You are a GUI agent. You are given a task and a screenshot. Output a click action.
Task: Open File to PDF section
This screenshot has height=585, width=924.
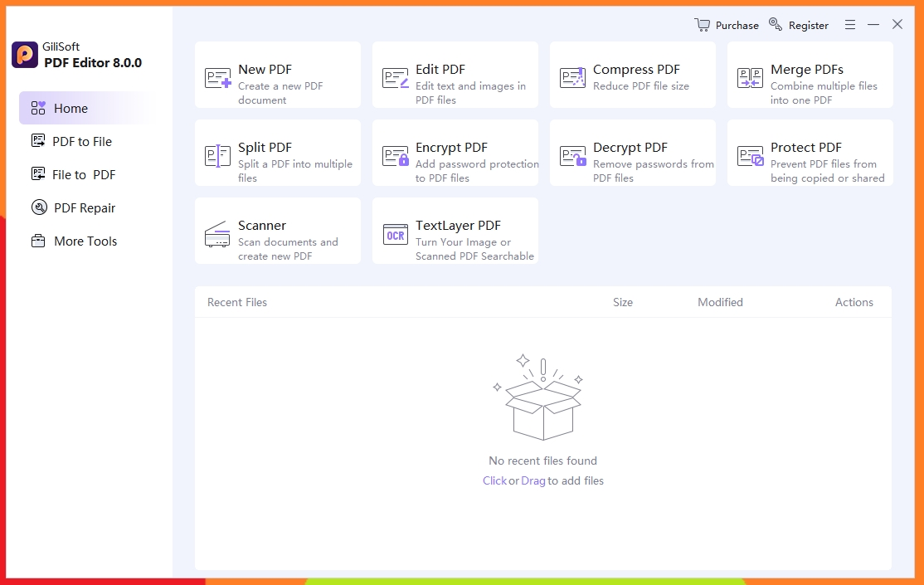point(84,175)
